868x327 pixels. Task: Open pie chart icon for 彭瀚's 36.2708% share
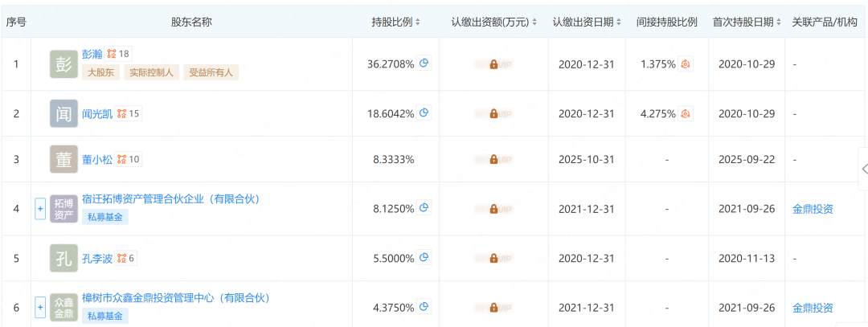click(x=424, y=63)
